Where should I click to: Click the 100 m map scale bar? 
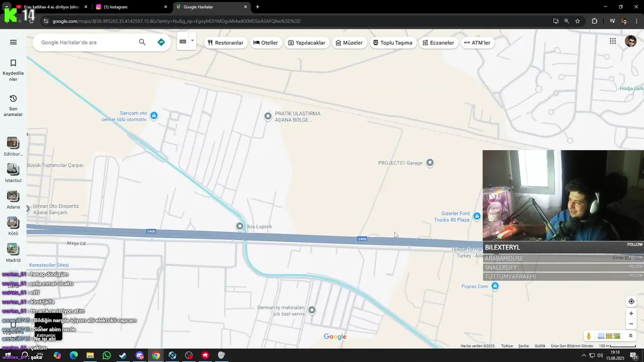618,346
